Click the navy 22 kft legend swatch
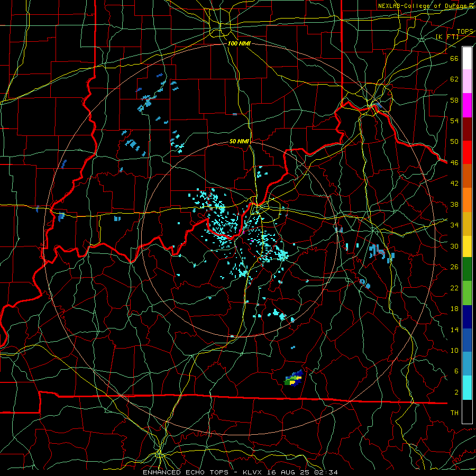Viewport: 476px width, 476px height. click(467, 317)
